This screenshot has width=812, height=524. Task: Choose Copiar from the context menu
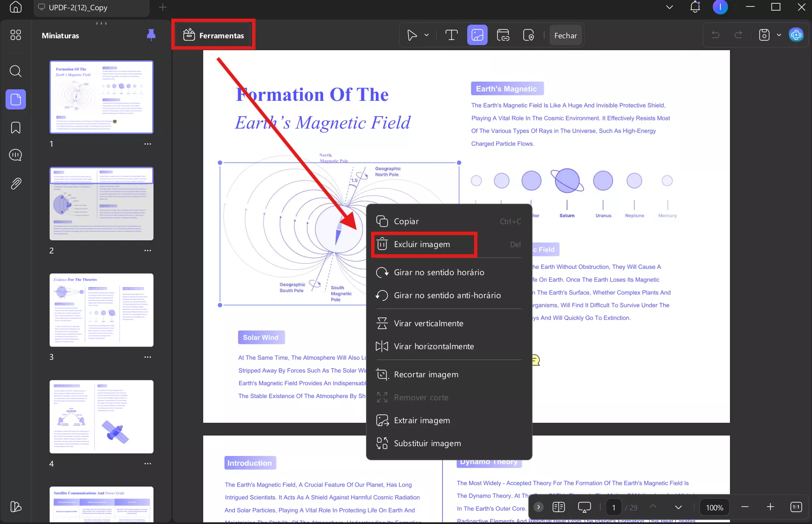449,221
